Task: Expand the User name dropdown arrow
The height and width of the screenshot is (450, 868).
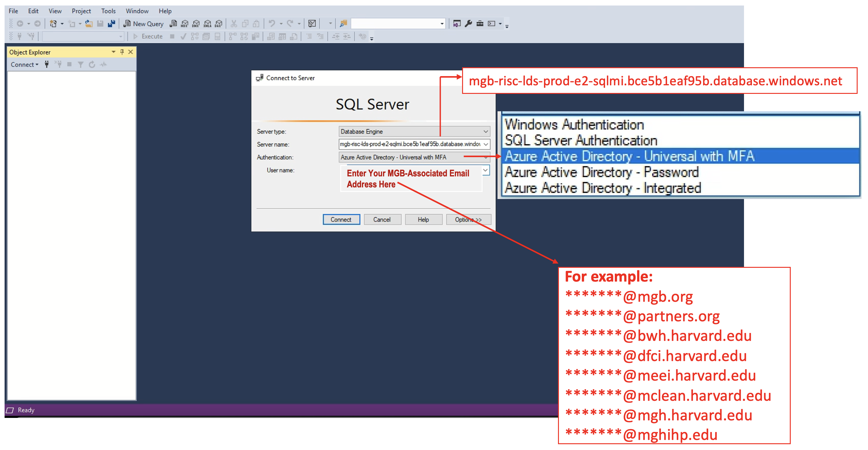Action: [486, 170]
